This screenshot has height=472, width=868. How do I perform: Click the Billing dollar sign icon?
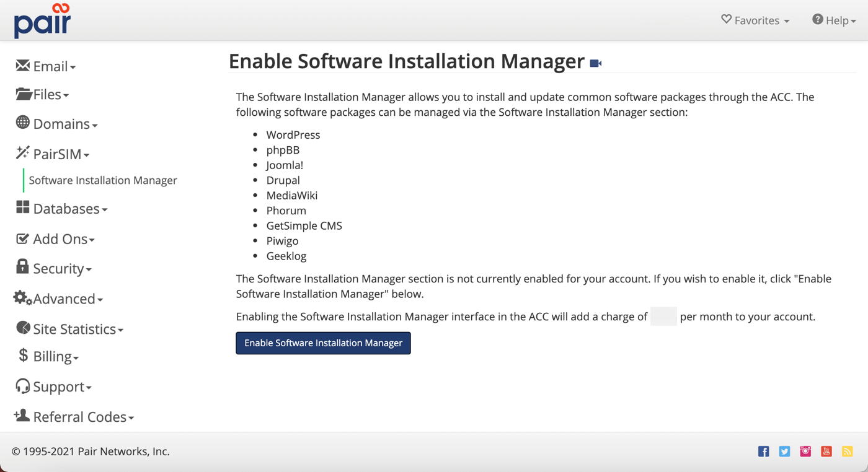pos(24,355)
